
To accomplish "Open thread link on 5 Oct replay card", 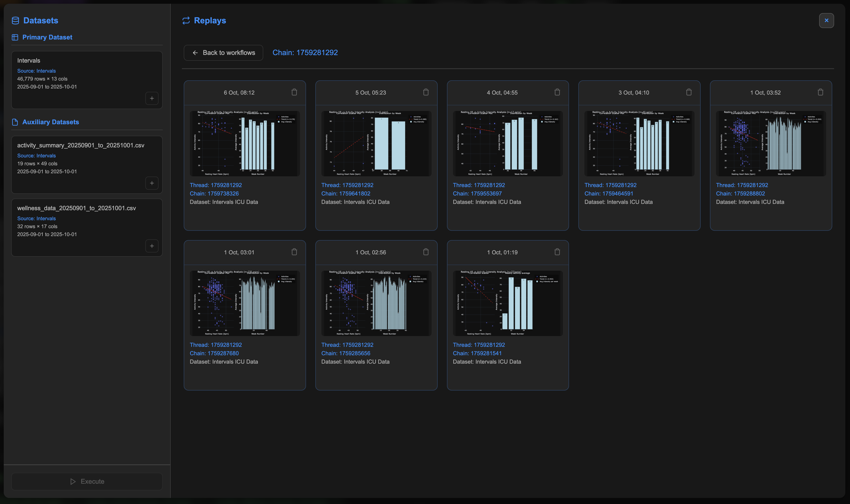I will pos(347,185).
